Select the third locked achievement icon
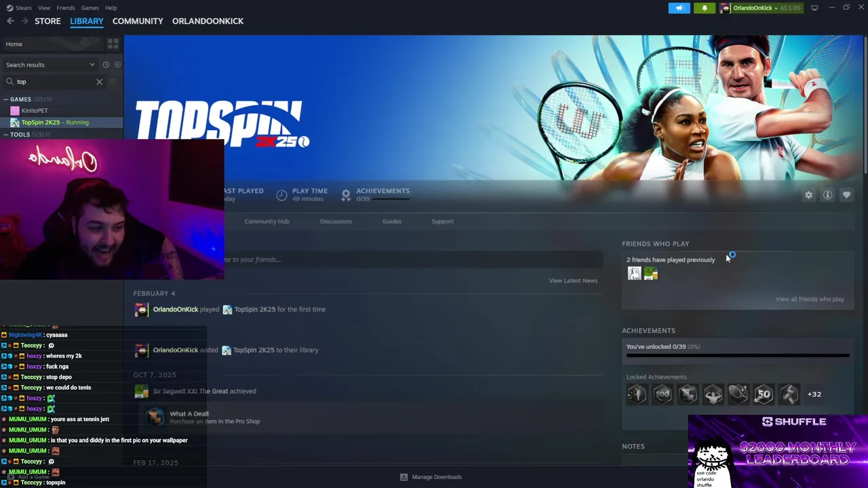This screenshot has height=488, width=868. [688, 394]
